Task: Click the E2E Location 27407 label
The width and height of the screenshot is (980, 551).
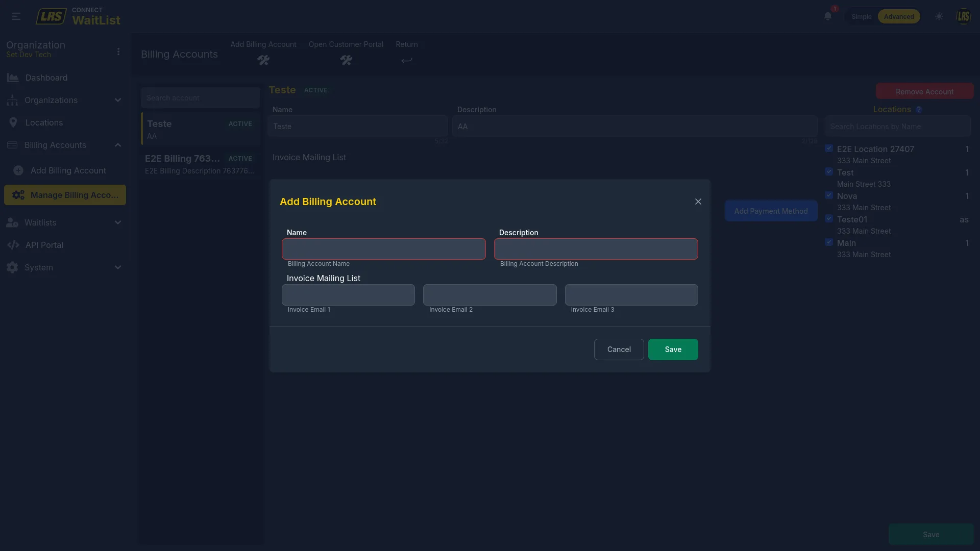Action: (x=875, y=149)
